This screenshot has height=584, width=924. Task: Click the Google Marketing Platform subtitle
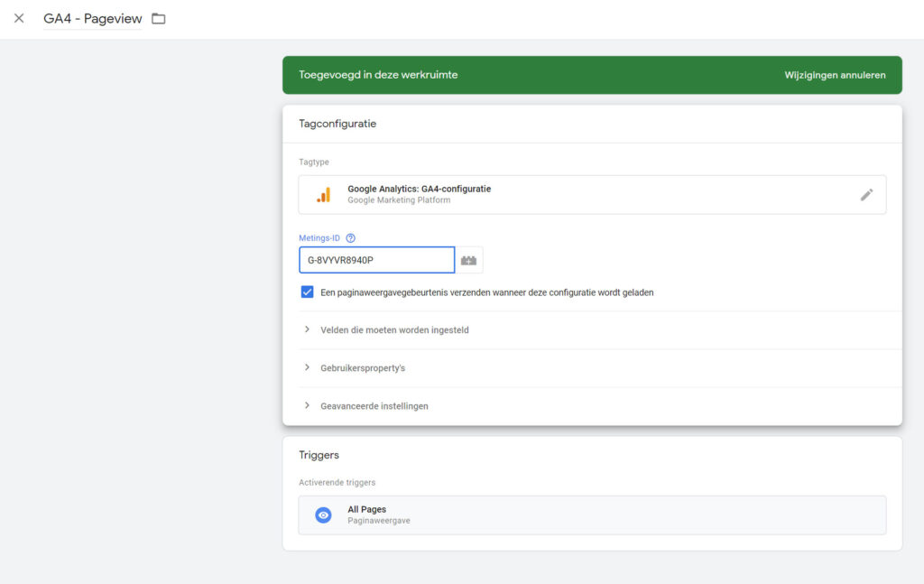(399, 200)
